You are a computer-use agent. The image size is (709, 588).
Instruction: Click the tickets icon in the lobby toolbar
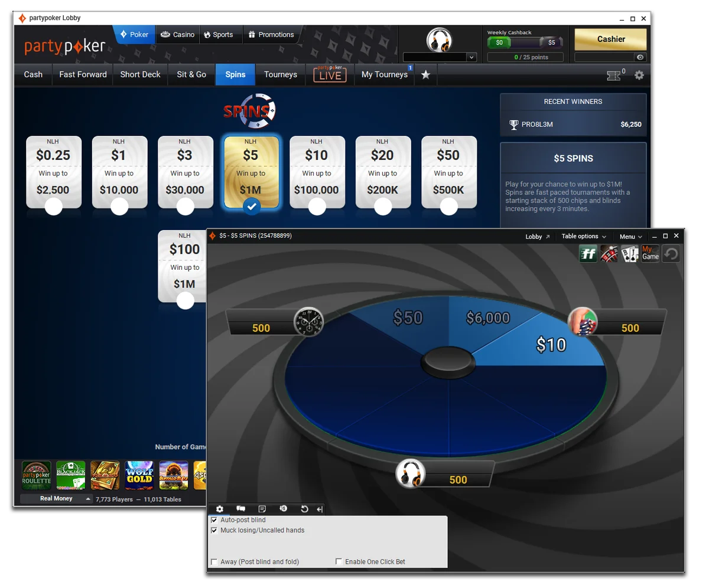click(614, 76)
